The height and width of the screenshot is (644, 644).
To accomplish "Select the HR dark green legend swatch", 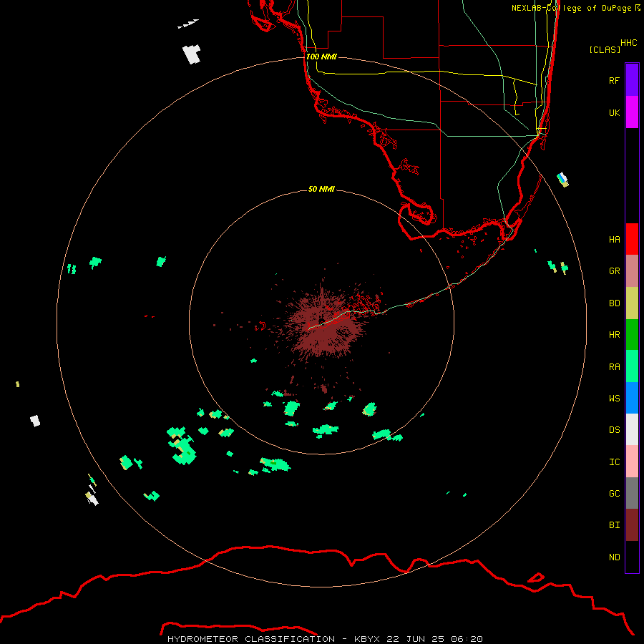I will click(x=632, y=334).
